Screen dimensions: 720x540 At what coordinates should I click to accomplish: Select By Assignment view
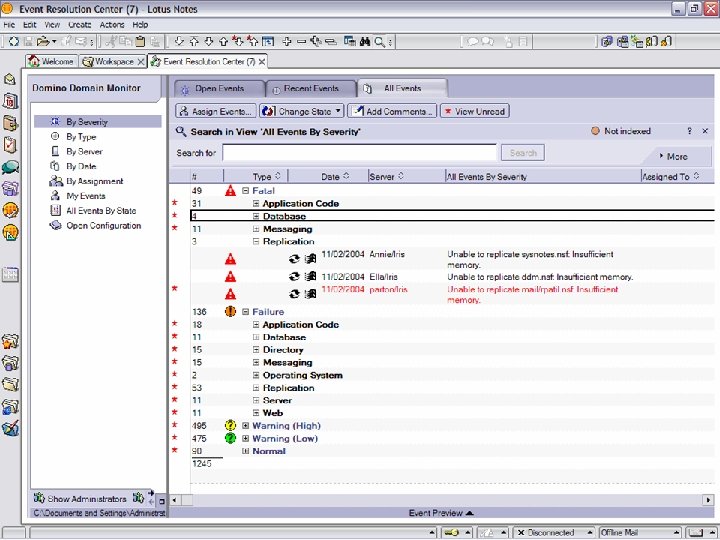point(94,181)
